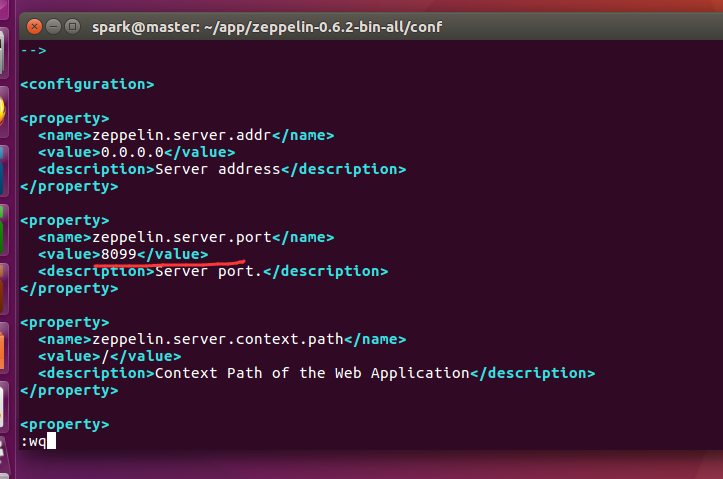Minimize the terminal window

[x=53, y=27]
